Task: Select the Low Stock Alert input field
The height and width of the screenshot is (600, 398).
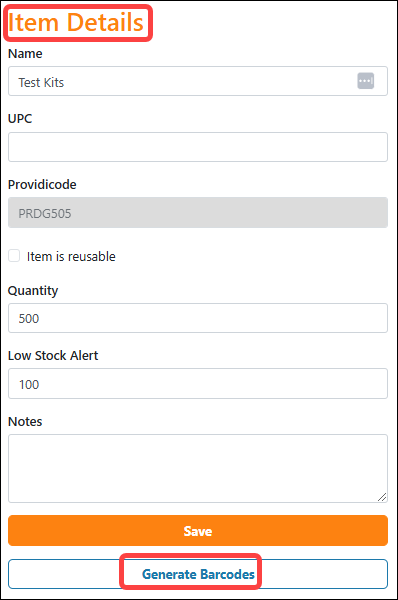Action: tap(198, 383)
